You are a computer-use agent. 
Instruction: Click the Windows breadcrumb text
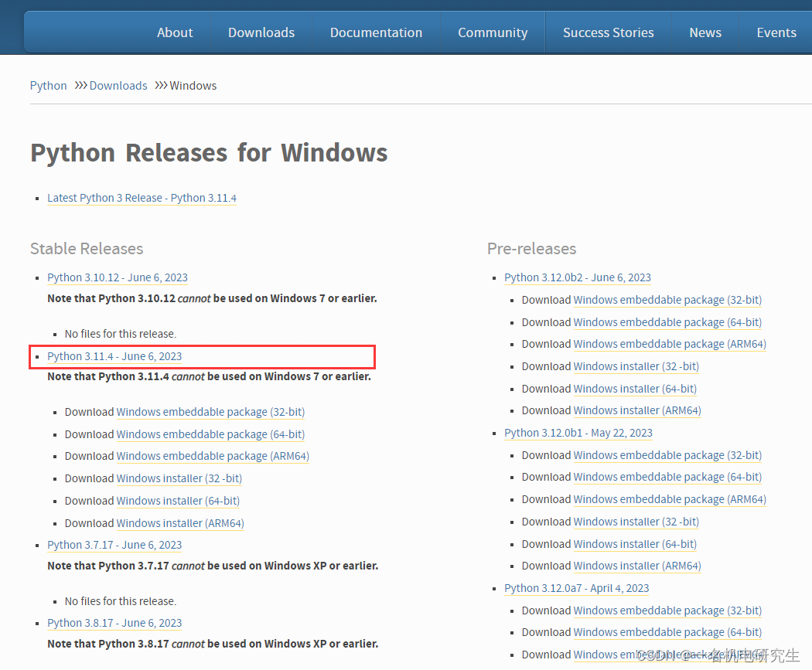(x=193, y=85)
